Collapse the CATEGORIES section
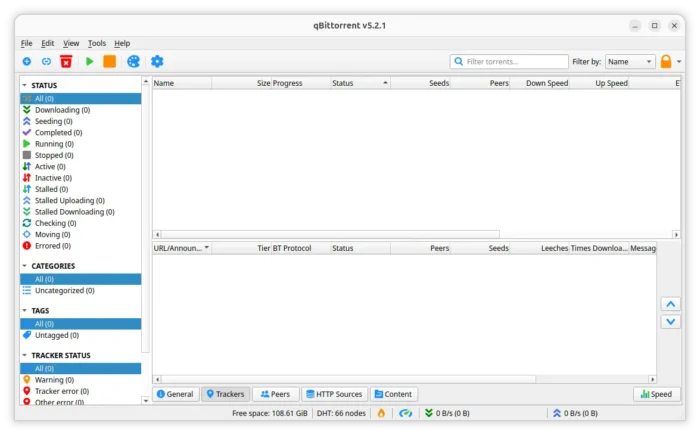700x435 pixels. [25, 266]
